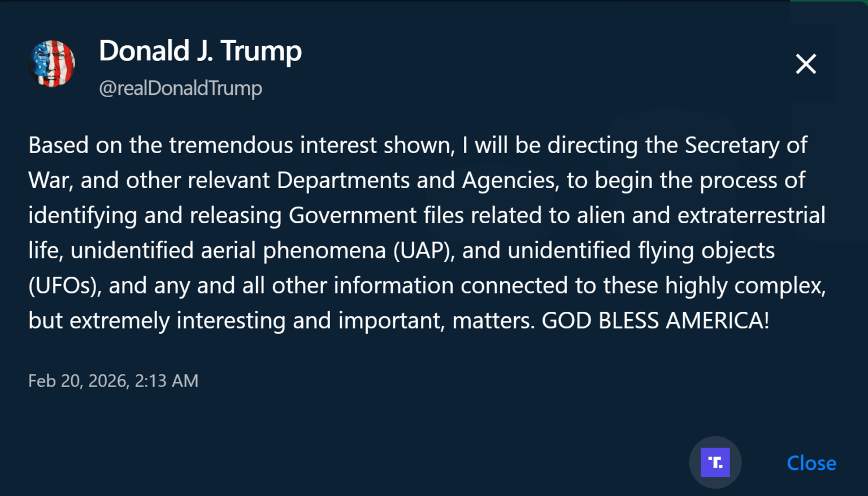Click the Feb 20, 2026 timestamp
Viewport: 868px width, 496px height.
pos(113,381)
